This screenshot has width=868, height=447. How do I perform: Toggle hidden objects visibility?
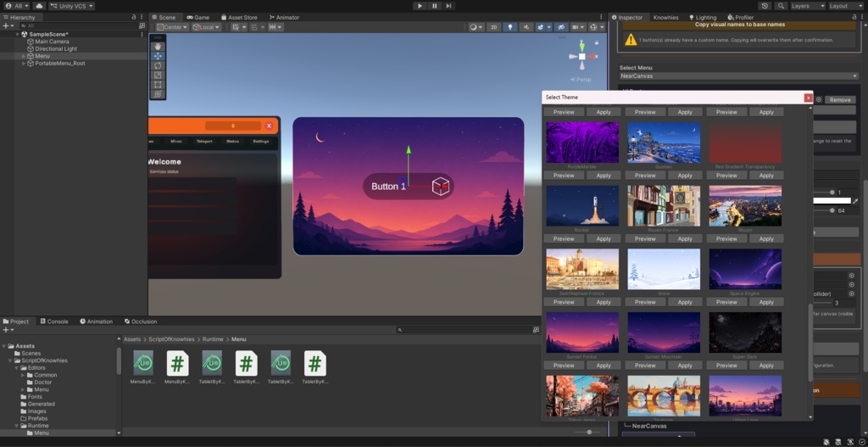point(561,27)
